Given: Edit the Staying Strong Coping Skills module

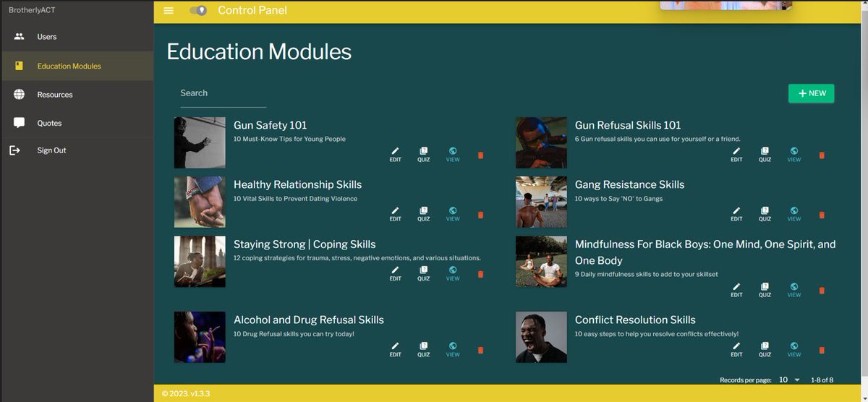Looking at the screenshot, I should [x=395, y=274].
